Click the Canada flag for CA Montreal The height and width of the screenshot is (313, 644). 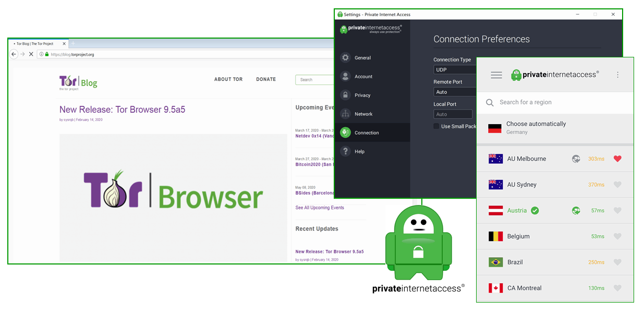[495, 288]
